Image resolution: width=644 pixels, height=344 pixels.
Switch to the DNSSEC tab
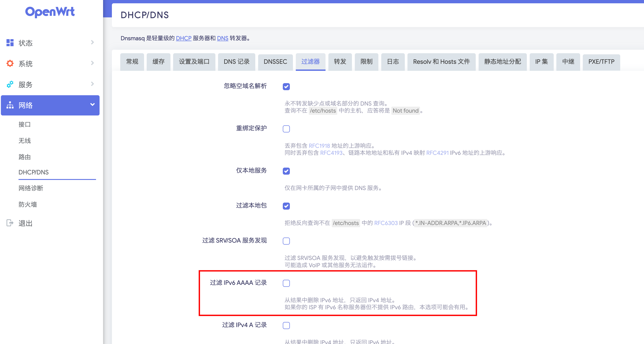[275, 62]
